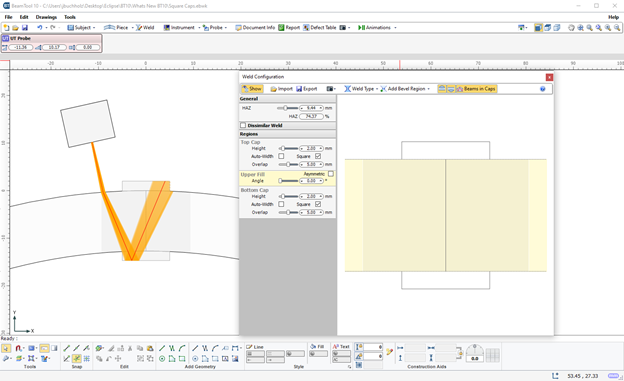Create a new document via toolbar icon
The width and height of the screenshot is (624, 381).
6,27
